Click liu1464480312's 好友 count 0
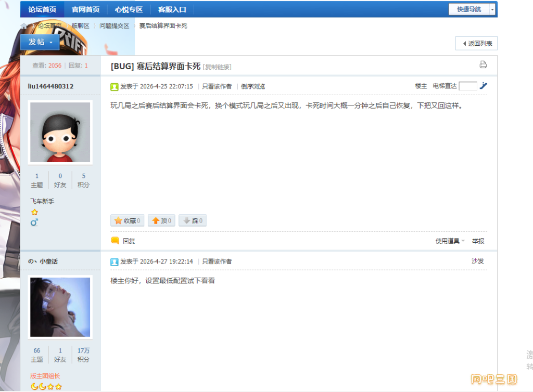This screenshot has height=392, width=533. click(x=60, y=176)
